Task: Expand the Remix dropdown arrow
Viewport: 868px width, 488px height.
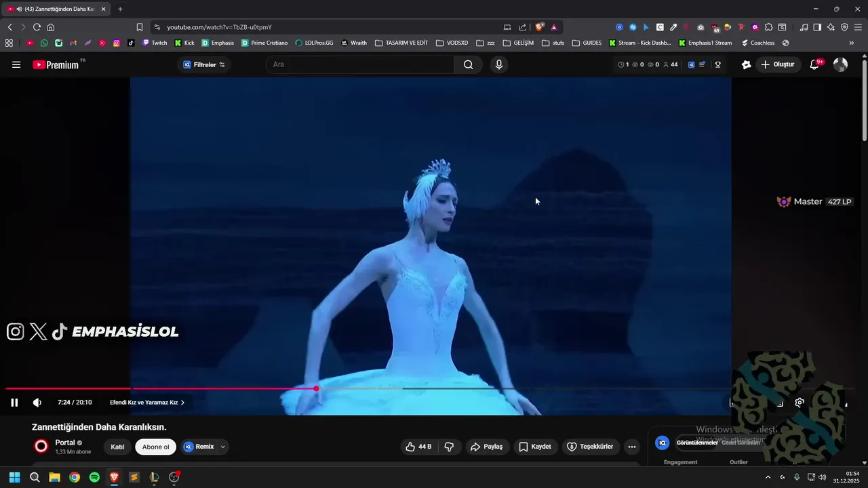Action: tap(222, 447)
